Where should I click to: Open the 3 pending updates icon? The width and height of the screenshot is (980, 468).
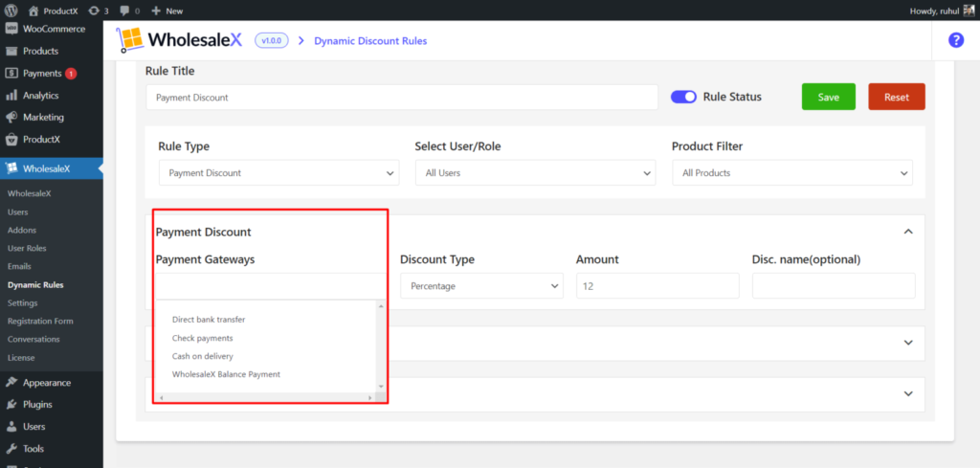(x=99, y=11)
